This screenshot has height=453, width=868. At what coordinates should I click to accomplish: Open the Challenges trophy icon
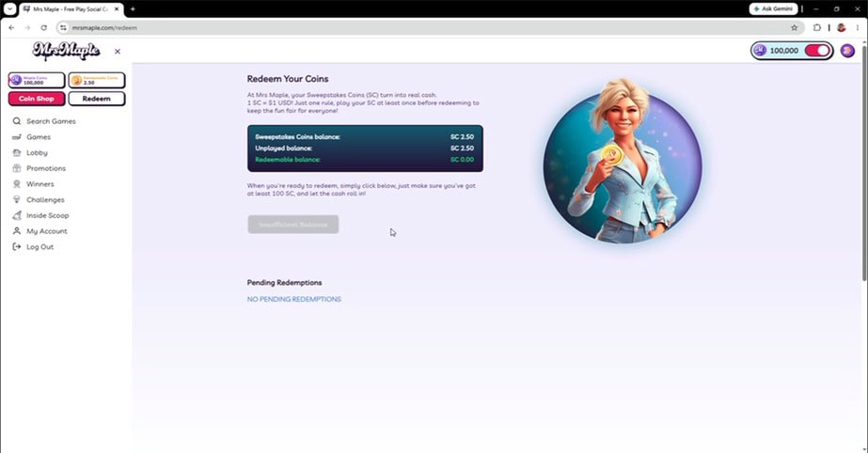point(17,199)
